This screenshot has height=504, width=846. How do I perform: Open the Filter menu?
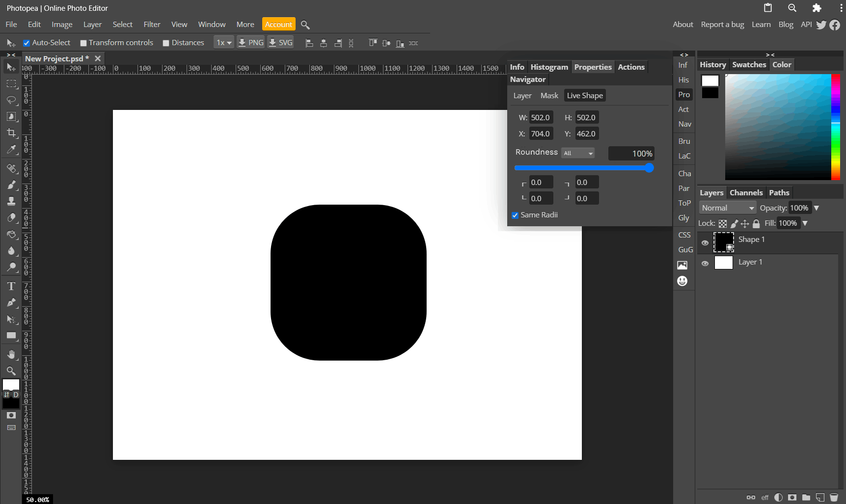152,24
